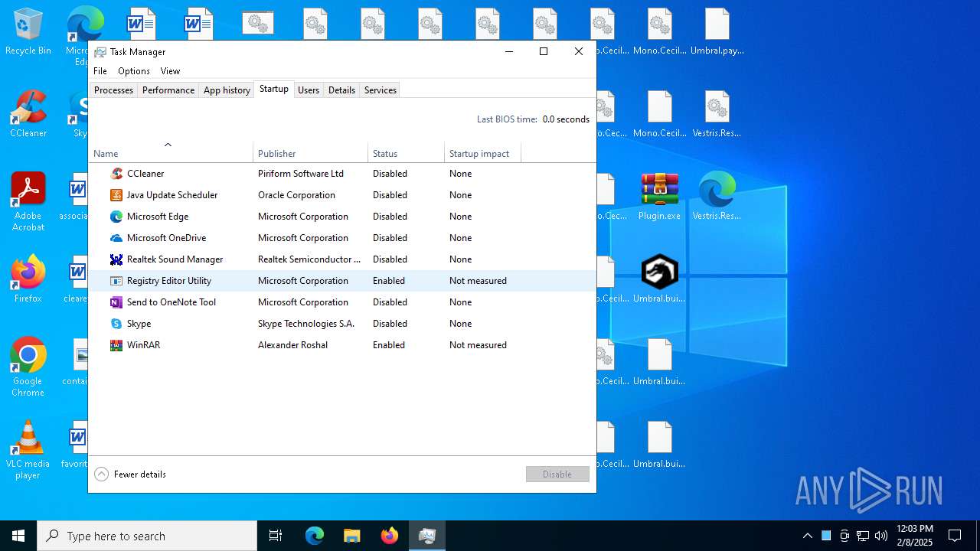The height and width of the screenshot is (551, 980).
Task: Click Microsoft Edge icon in startup list
Action: coord(116,217)
